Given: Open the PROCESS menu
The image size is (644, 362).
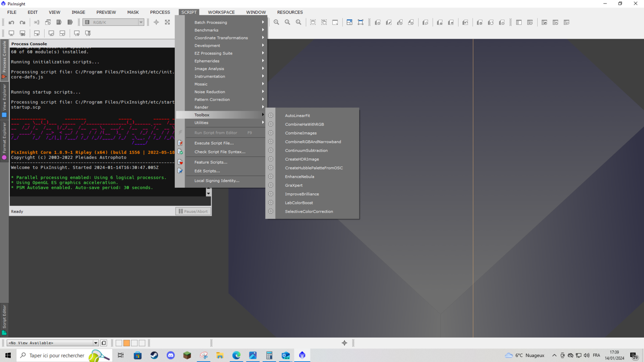Looking at the screenshot, I should coord(160,12).
